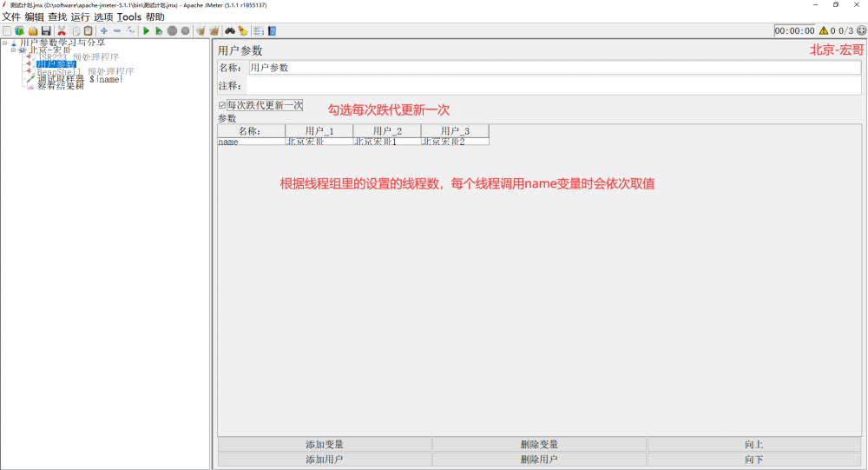The width and height of the screenshot is (868, 470).
Task: Click the 用户_3 value cell 北京宏哥2
Action: pyautogui.click(x=455, y=142)
